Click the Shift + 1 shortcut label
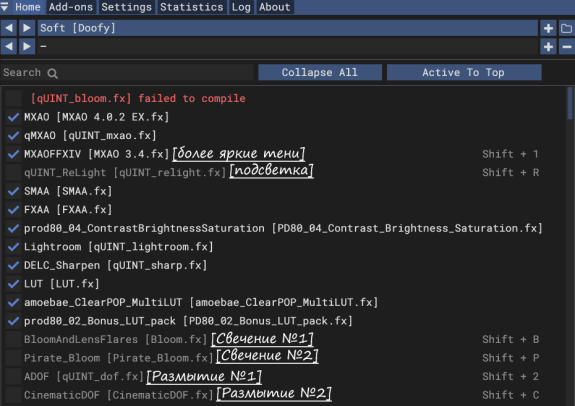Viewport: 575px width, 406px height. click(510, 154)
